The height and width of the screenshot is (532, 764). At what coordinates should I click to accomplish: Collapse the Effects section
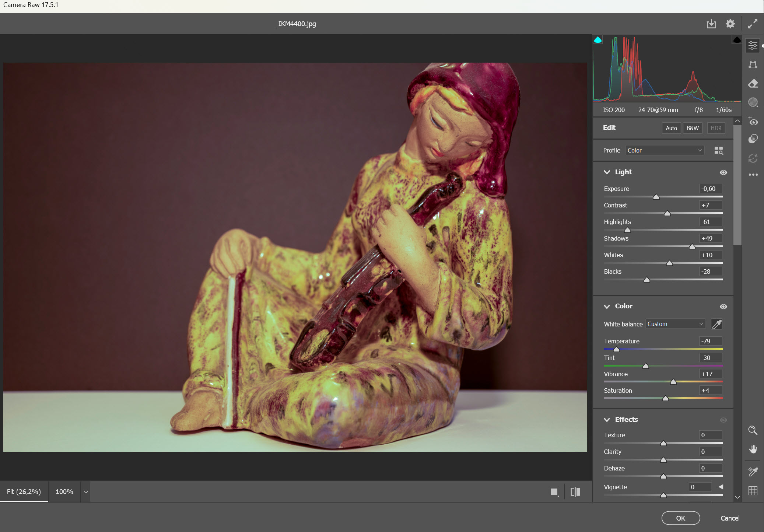[607, 420]
